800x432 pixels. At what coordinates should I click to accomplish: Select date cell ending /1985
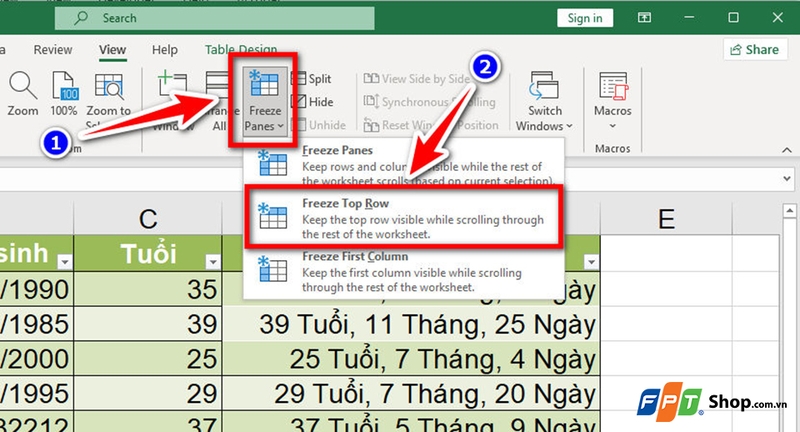(36, 324)
